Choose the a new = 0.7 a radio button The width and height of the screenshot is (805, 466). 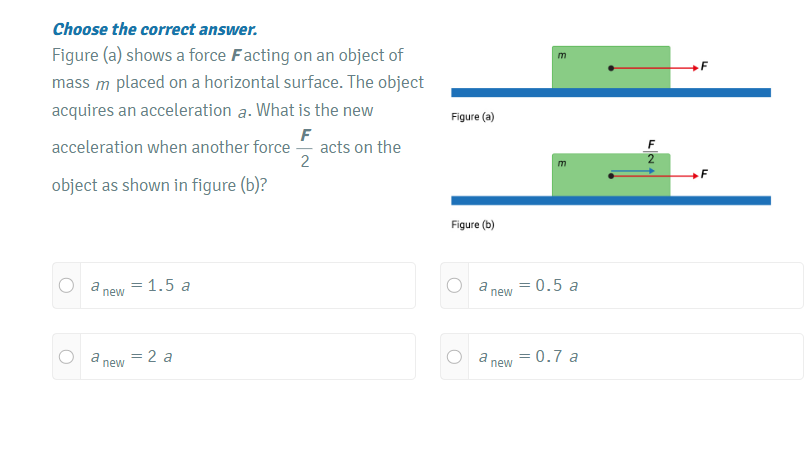[456, 356]
